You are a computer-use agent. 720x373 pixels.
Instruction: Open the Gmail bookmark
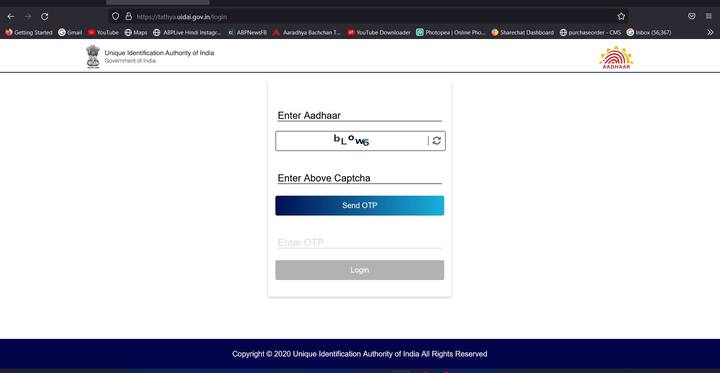tap(70, 33)
